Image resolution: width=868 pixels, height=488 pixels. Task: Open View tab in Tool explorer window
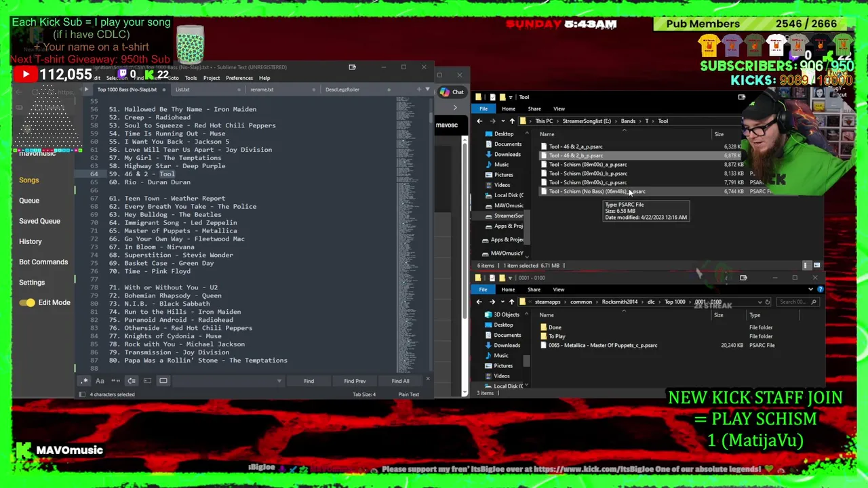[x=559, y=109]
